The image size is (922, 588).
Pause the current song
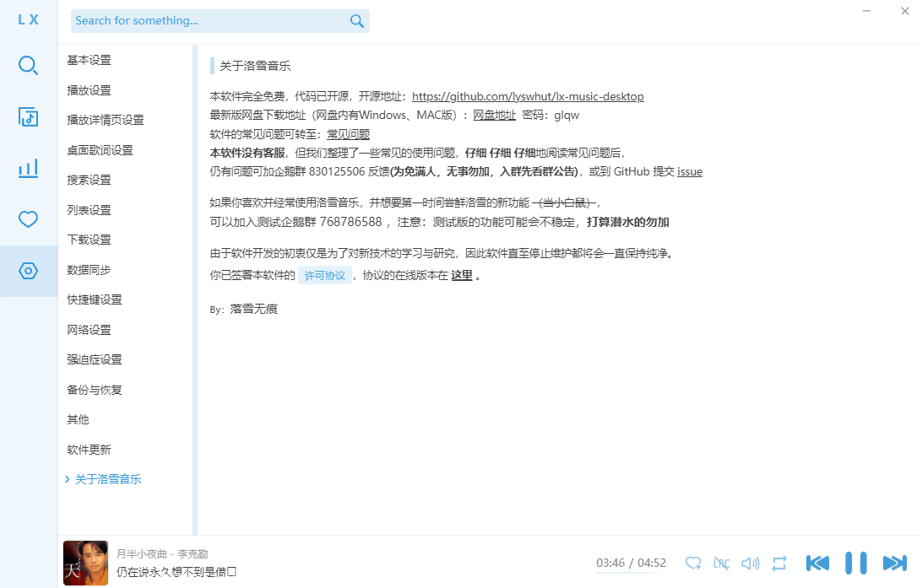pos(856,563)
